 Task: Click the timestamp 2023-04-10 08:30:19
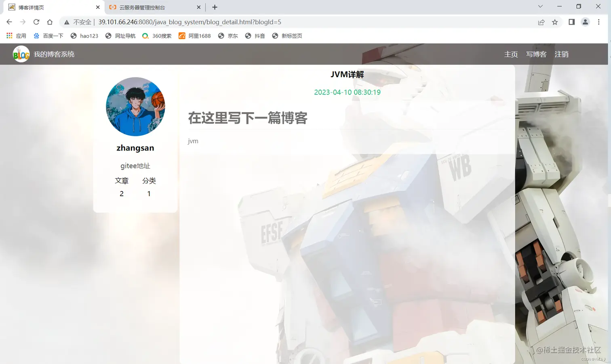click(x=347, y=92)
